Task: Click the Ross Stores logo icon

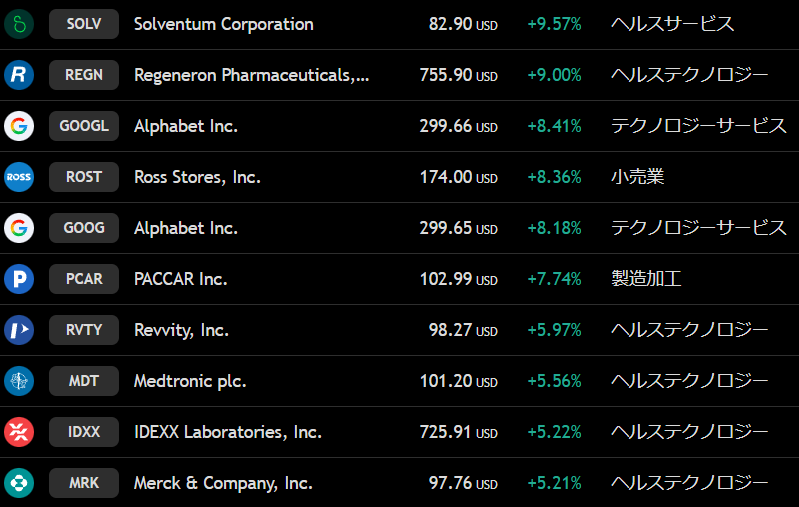Action: point(19,177)
